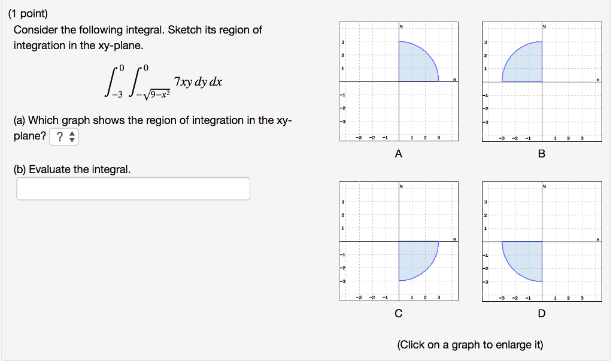Image resolution: width=613 pixels, height=364 pixels.
Task: Select the label D below the fourth graph
Action: [x=541, y=313]
